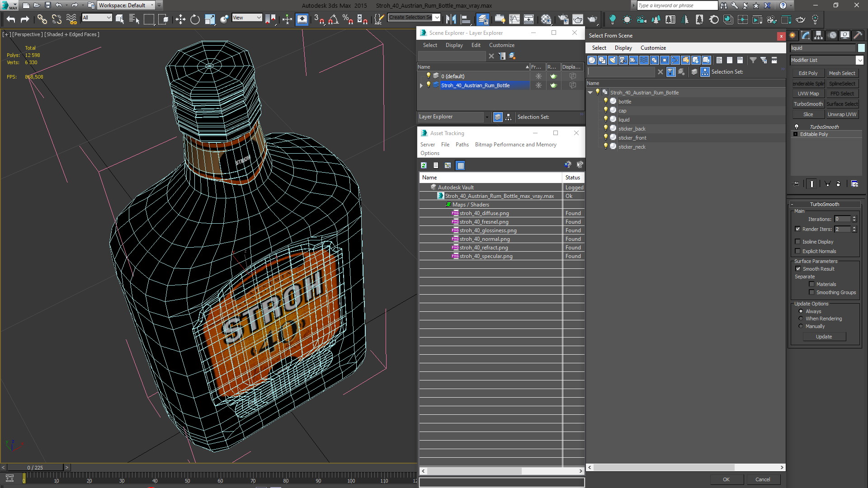Check Separate by Smoothing Groups checkbox
This screenshot has height=488, width=868.
pyautogui.click(x=811, y=292)
